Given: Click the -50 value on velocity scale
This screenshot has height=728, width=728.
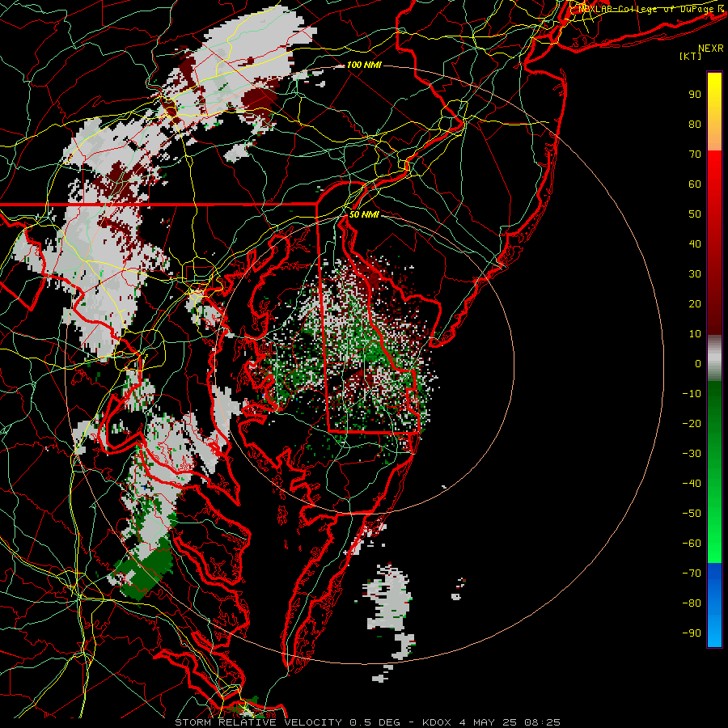Looking at the screenshot, I should pyautogui.click(x=692, y=514).
